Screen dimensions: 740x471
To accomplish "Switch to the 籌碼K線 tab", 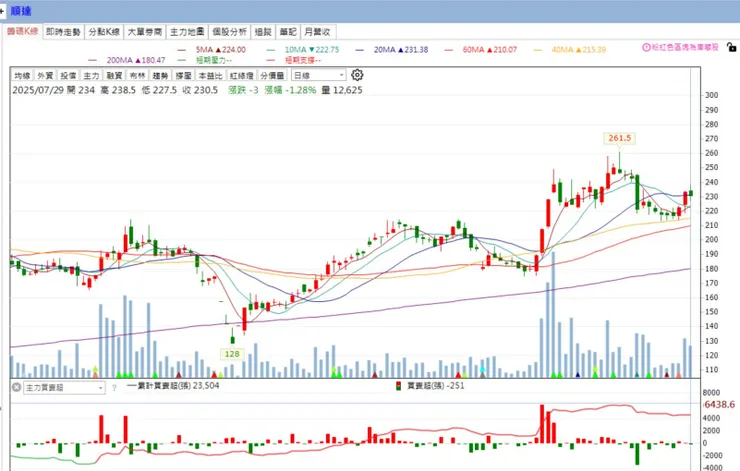I will (22, 31).
